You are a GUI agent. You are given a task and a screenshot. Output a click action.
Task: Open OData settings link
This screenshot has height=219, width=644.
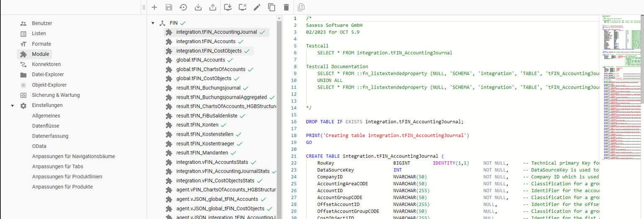click(x=39, y=146)
